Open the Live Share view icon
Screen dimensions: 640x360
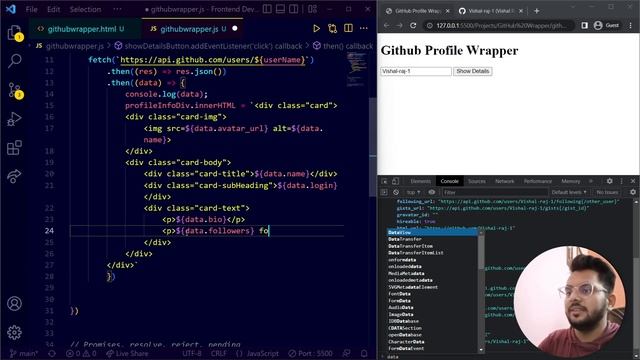coord(14,176)
